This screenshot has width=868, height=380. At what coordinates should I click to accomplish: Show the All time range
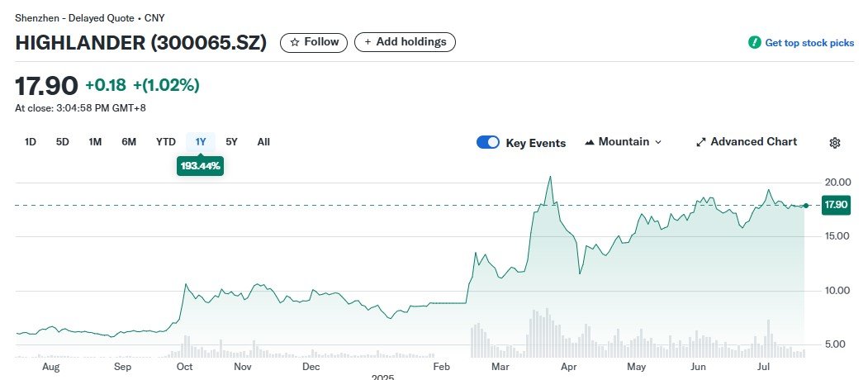coord(263,142)
